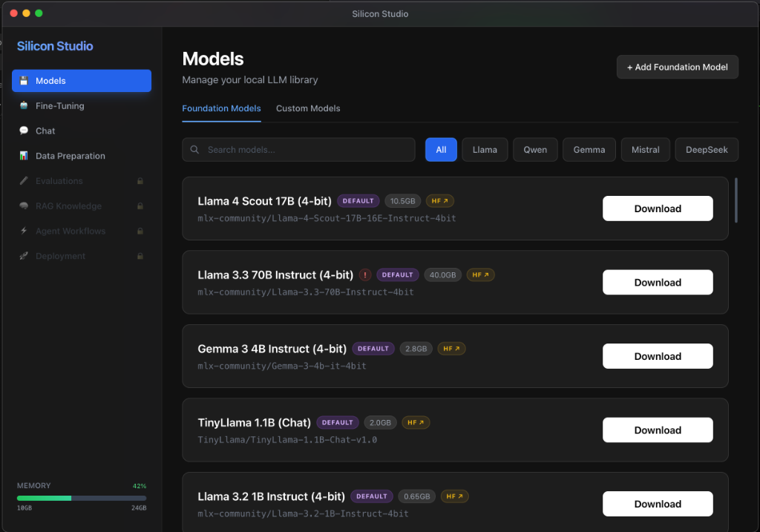
Task: Download Llama 3.3 70B Instruct model
Action: tap(658, 283)
